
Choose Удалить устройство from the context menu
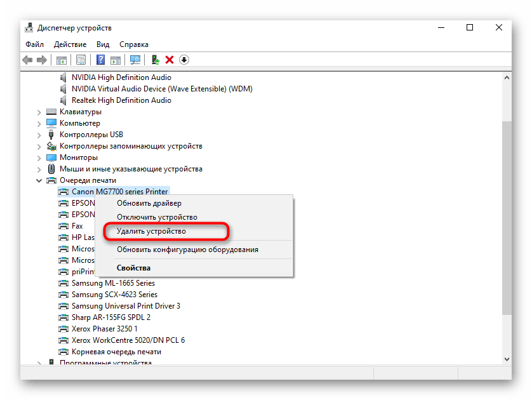[151, 231]
